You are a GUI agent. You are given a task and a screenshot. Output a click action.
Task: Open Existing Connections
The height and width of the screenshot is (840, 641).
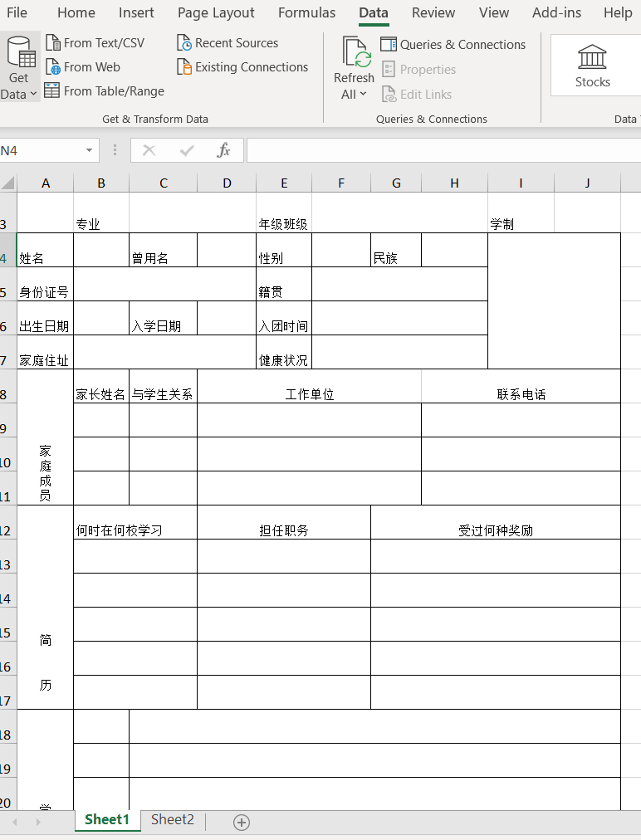tap(242, 67)
